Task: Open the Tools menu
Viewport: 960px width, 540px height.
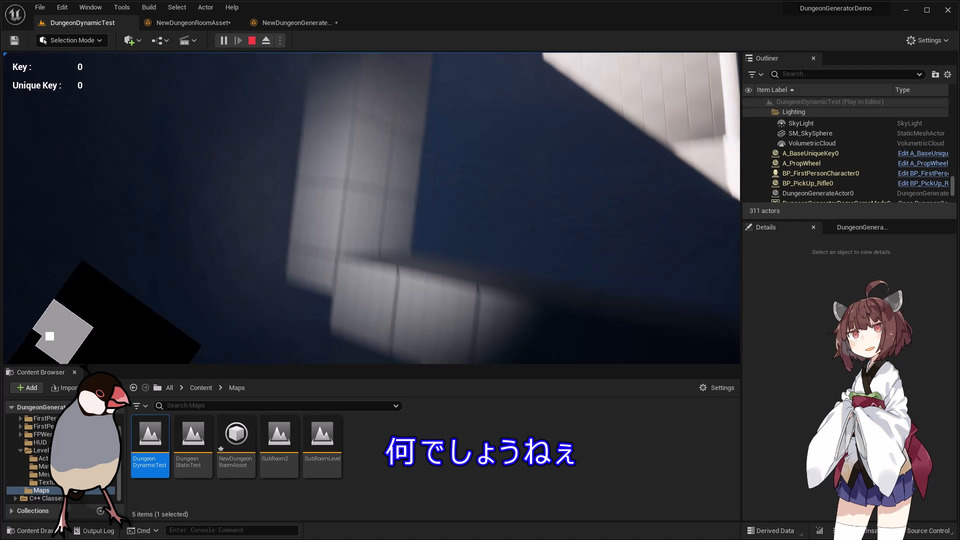Action: pos(122,7)
